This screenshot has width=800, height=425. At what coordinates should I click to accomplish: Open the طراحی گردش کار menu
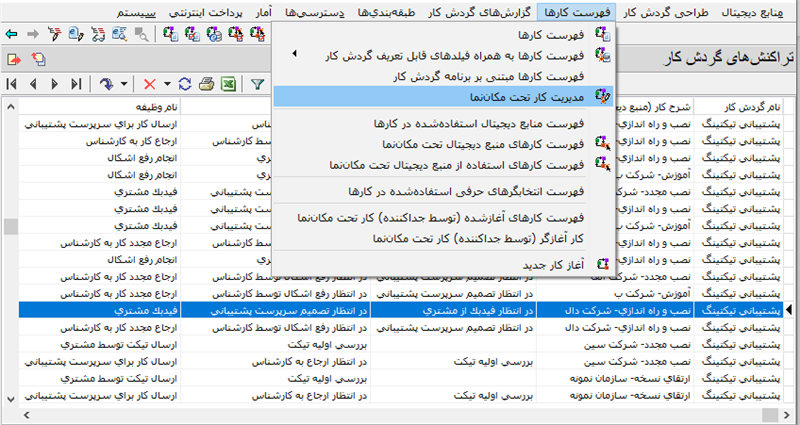pyautogui.click(x=665, y=13)
